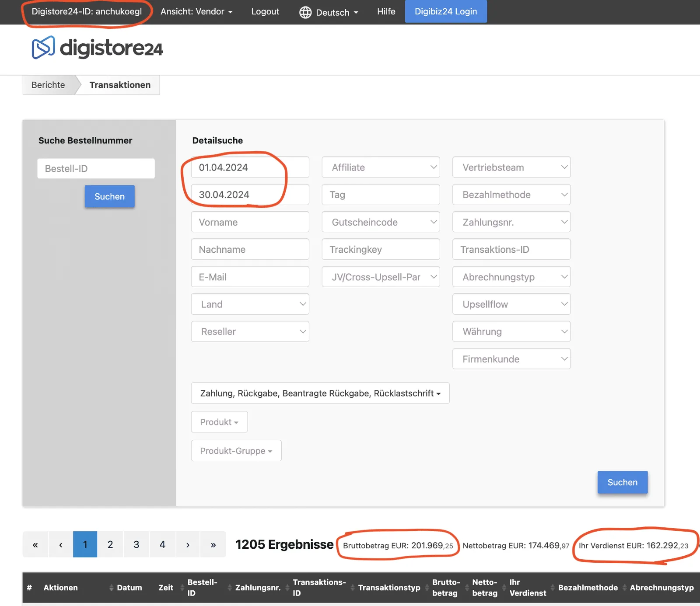Open the Deutsch language dropdown
The image size is (700, 606).
click(337, 12)
